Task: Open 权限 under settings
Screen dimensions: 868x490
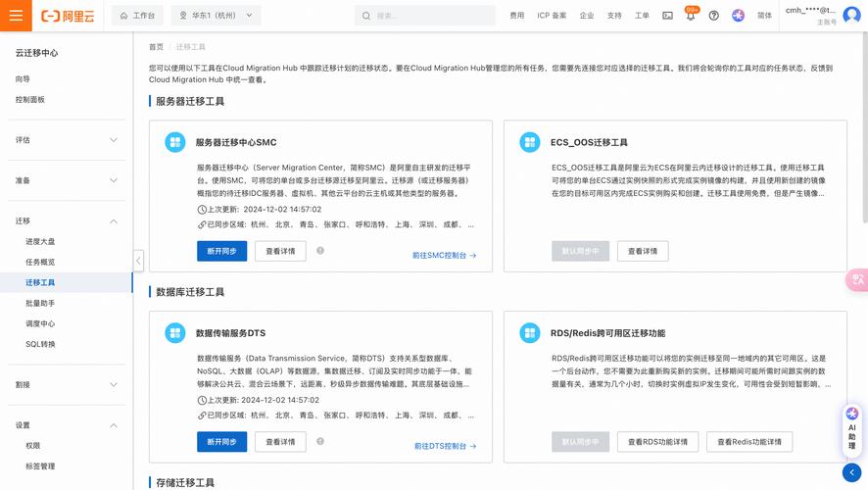Action: 32,446
